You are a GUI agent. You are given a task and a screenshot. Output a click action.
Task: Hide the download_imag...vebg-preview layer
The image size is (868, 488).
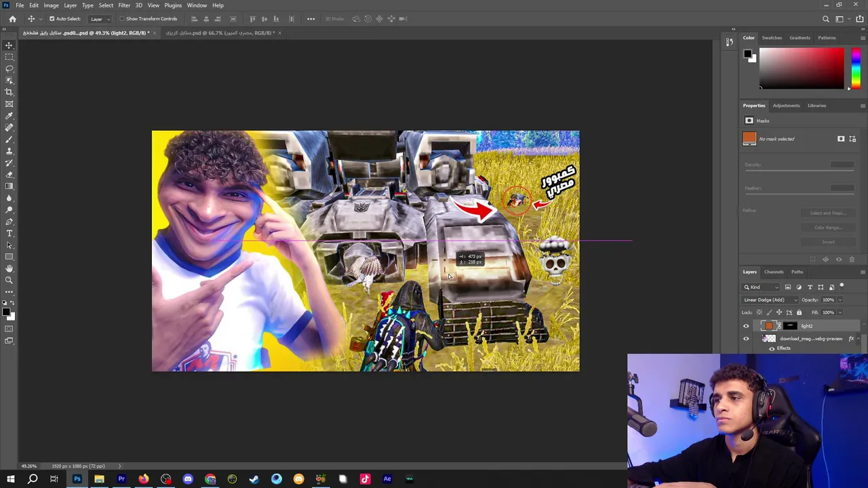[746, 339]
